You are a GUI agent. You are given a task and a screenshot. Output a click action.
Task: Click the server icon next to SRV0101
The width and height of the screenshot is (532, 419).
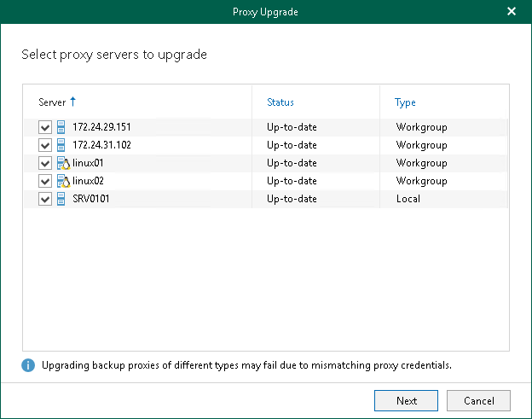point(61,199)
